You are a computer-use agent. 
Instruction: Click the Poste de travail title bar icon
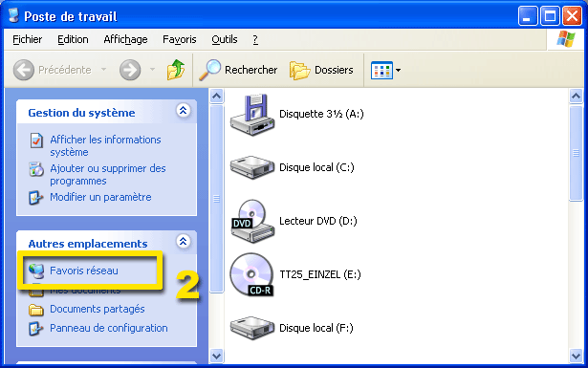coord(14,15)
